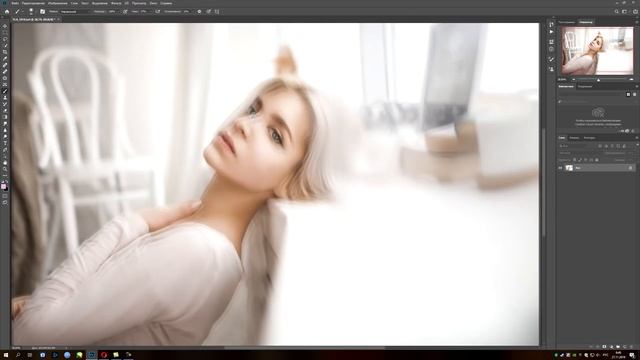Open brush smoothing gear options
Viewport: 640px width, 360px height.
coord(199,12)
